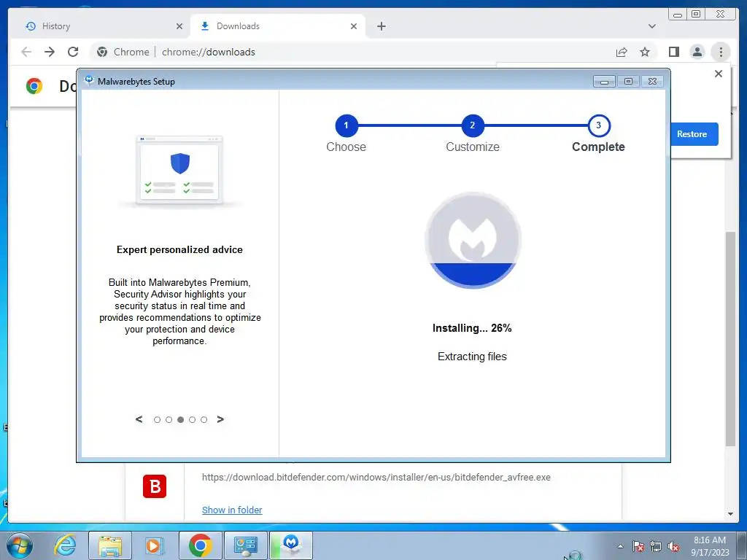Viewport: 747px width, 560px height.
Task: Click step 2 Customize circle
Action: pos(472,125)
